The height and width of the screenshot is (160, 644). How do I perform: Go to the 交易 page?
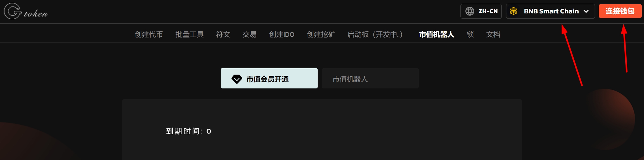click(249, 34)
